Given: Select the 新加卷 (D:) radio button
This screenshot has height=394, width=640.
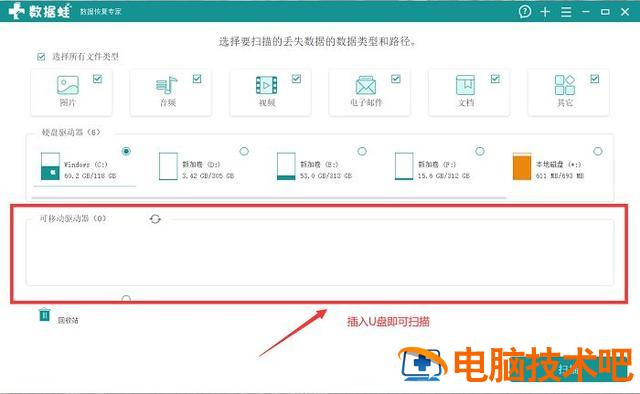Looking at the screenshot, I should click(x=244, y=151).
